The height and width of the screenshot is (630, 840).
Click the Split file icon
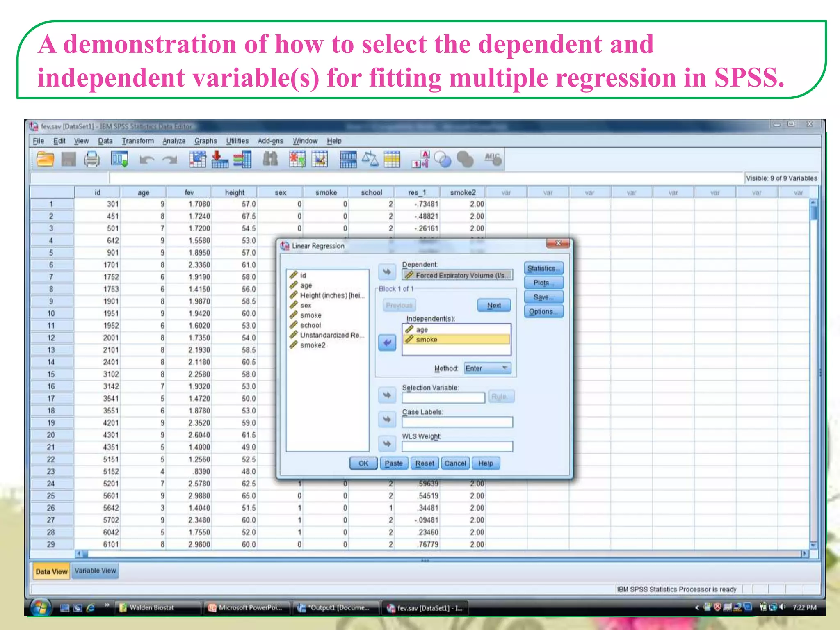pos(348,160)
